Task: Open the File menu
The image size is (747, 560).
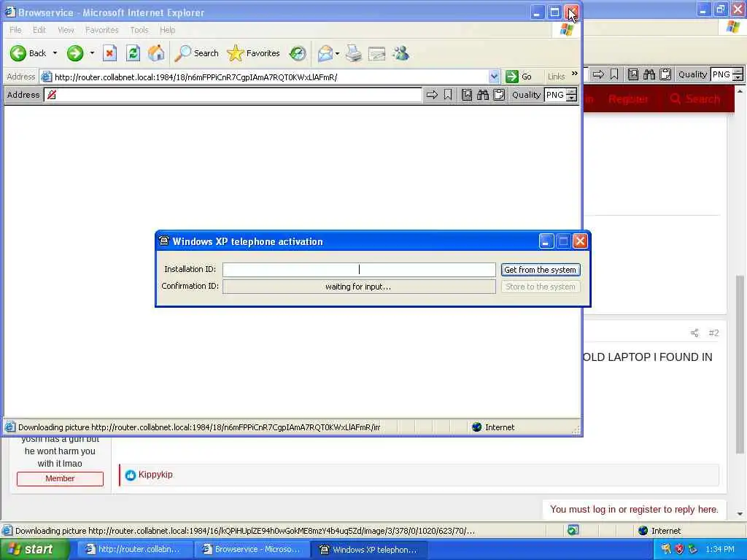Action: pyautogui.click(x=15, y=30)
